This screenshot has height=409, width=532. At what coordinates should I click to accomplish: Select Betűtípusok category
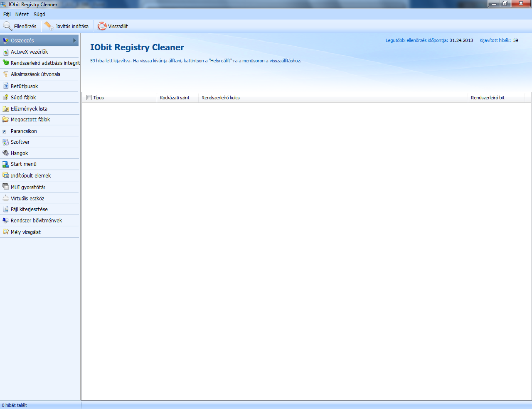point(40,86)
